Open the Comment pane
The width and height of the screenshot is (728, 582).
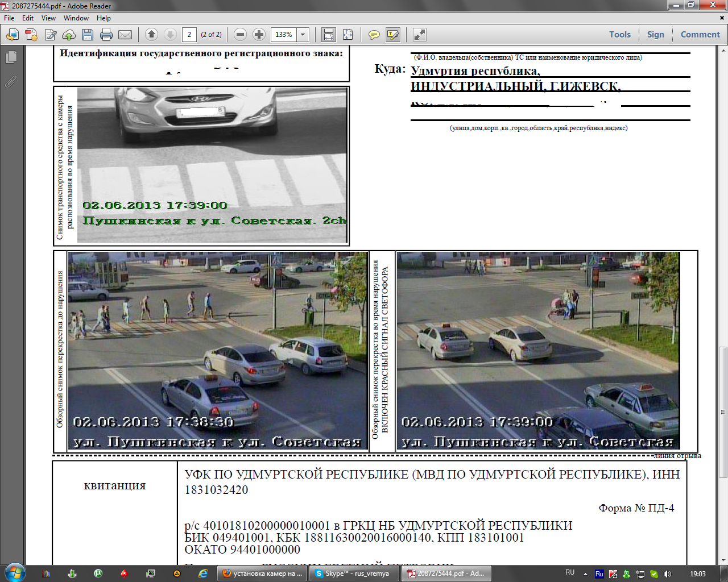point(700,35)
